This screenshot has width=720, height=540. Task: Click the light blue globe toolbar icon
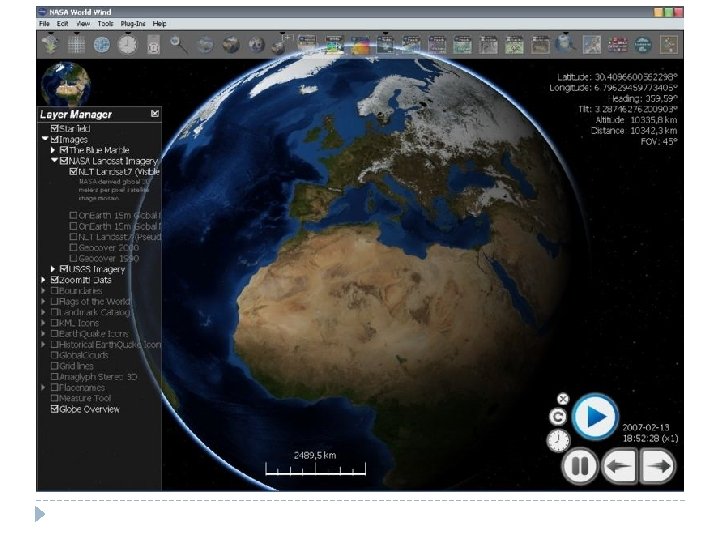tap(102, 45)
